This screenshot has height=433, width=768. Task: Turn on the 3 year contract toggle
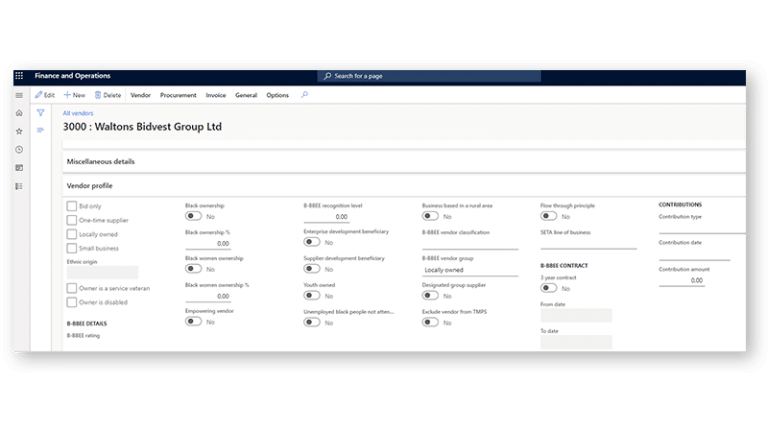pyautogui.click(x=548, y=288)
